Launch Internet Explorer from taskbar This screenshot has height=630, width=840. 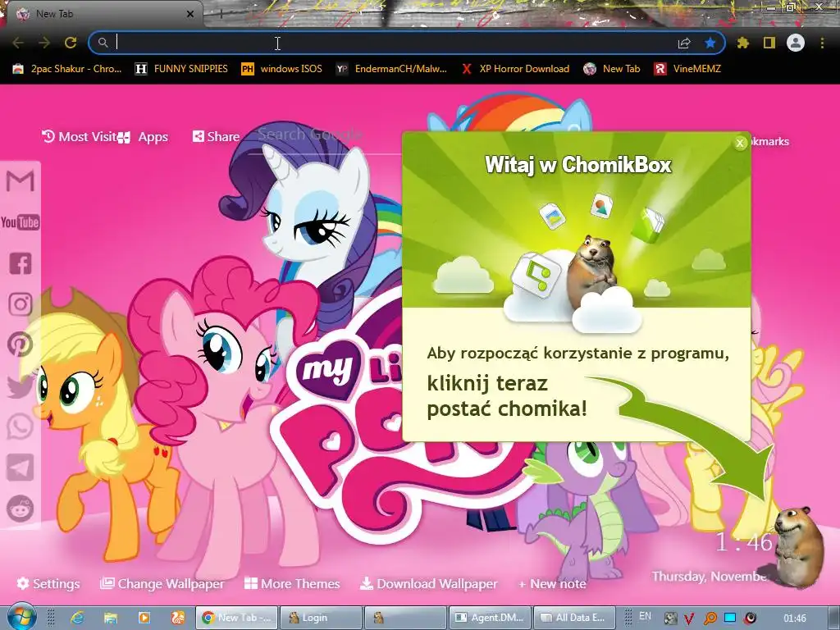pyautogui.click(x=77, y=618)
